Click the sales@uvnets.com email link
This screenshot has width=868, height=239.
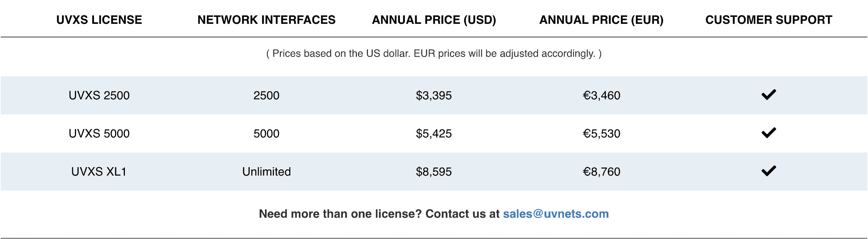556,214
